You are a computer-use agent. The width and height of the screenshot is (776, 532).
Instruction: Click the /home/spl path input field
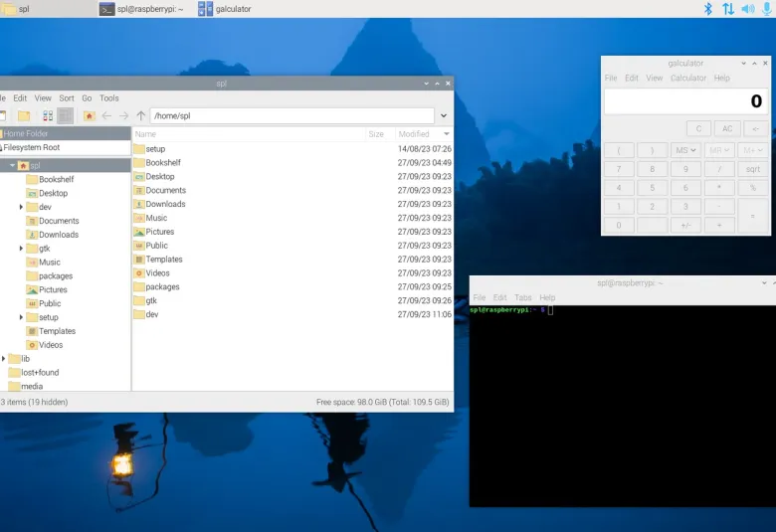291,115
